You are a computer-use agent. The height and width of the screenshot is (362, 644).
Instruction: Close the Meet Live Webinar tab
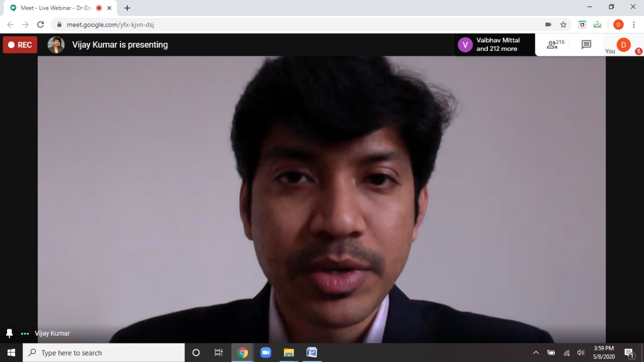pos(109,8)
